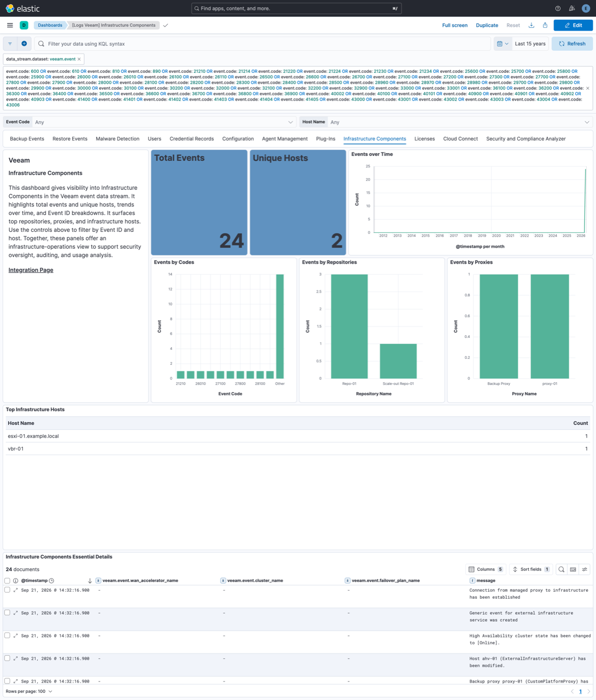
Task: Follow the Integration Page link
Action: click(x=31, y=270)
